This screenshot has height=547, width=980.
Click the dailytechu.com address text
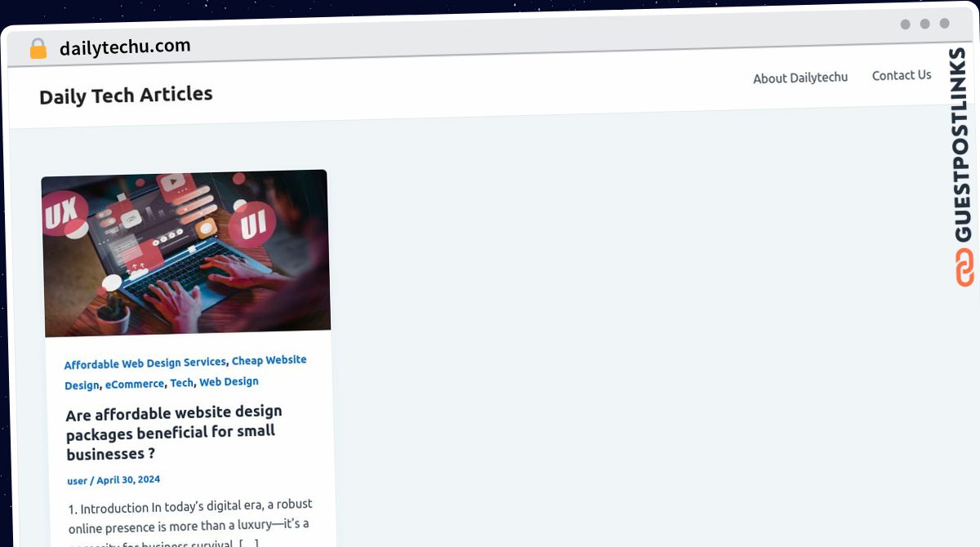click(x=125, y=47)
